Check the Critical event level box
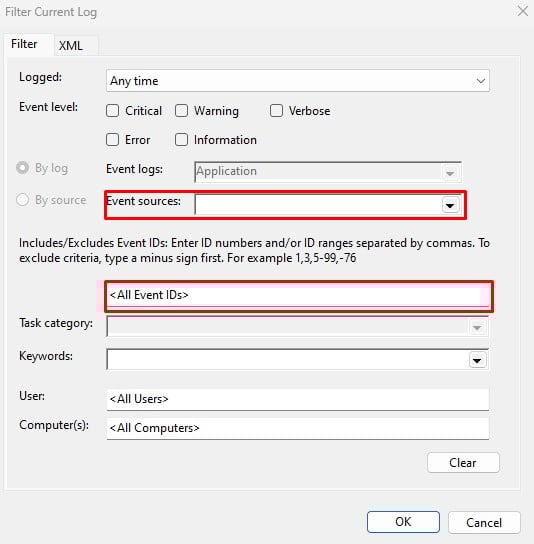 pos(112,111)
